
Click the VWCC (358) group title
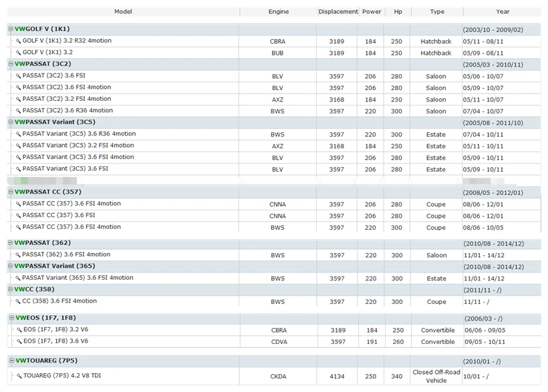tap(34, 289)
